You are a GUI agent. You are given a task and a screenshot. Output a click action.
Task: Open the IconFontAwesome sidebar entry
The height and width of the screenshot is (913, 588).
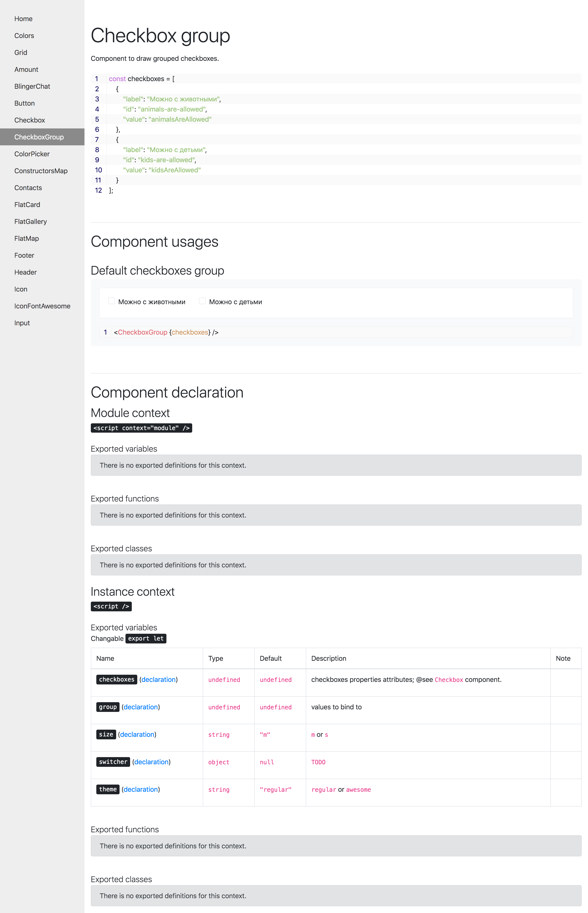coord(42,306)
